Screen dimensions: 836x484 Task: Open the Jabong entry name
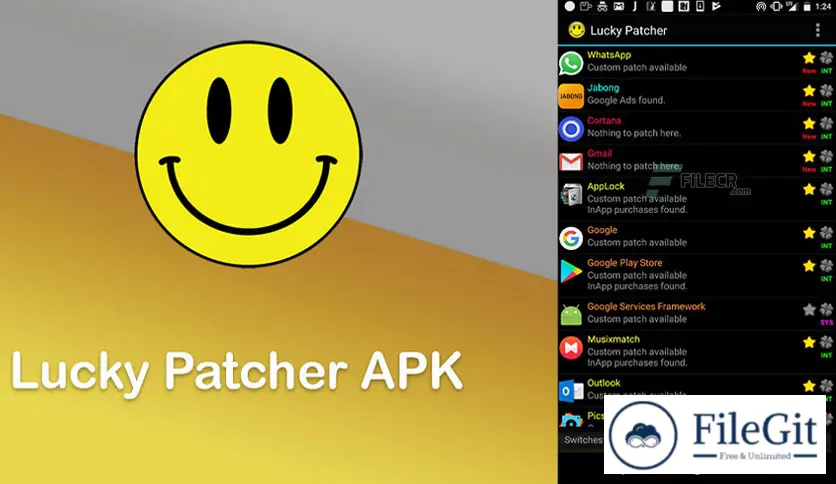click(603, 88)
